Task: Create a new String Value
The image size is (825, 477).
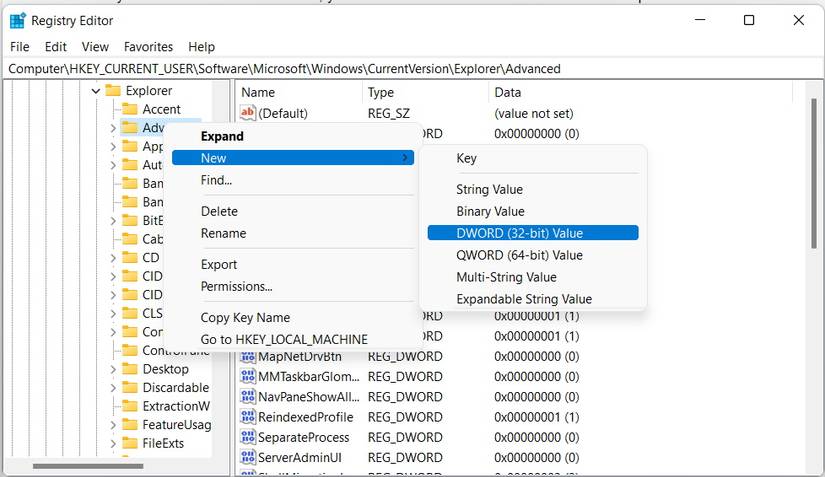Action: pos(533,189)
